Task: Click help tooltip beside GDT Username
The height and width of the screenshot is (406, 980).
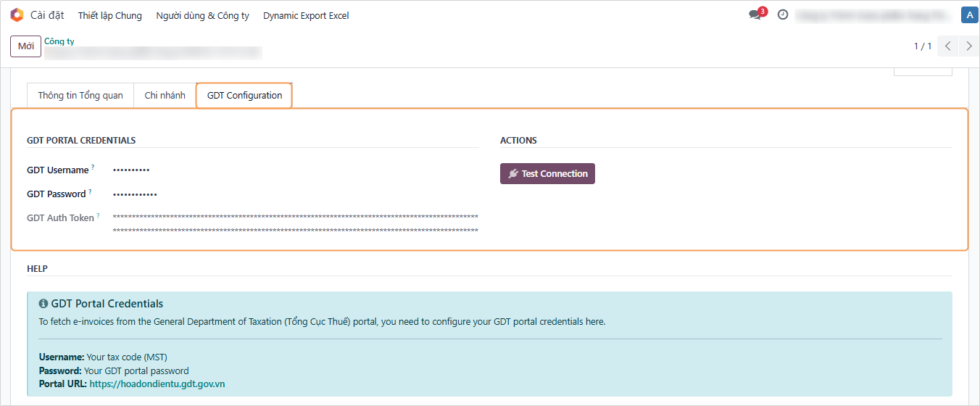Action: coord(93,167)
